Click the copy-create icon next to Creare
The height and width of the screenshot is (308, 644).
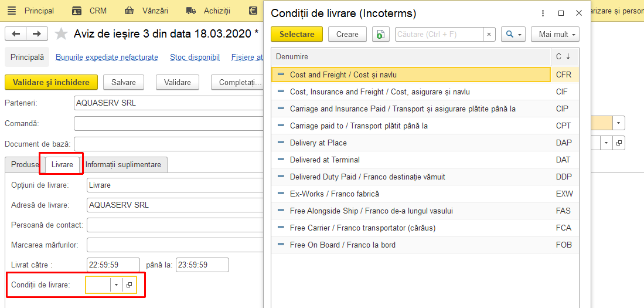[x=381, y=35]
